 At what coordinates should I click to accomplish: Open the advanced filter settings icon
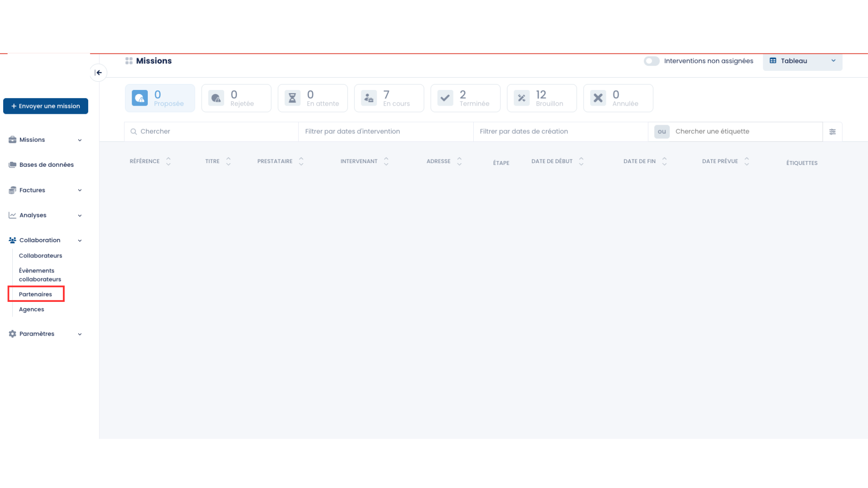point(832,131)
